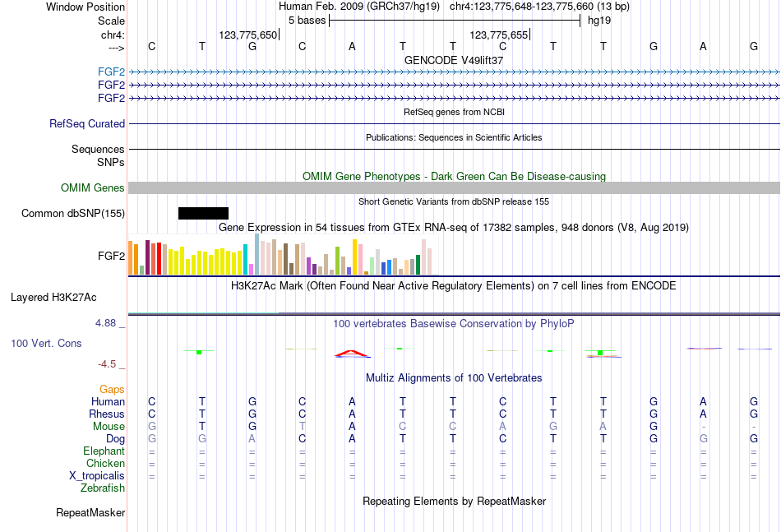Click the 'RefSeq genes from NCBI' title
Screen dimensions: 781x532
[455, 112]
